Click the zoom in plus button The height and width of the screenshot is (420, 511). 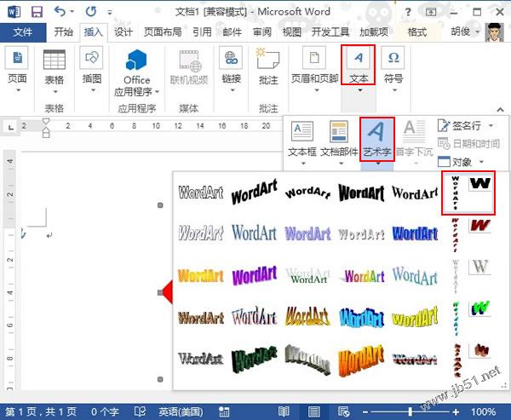[x=456, y=412]
